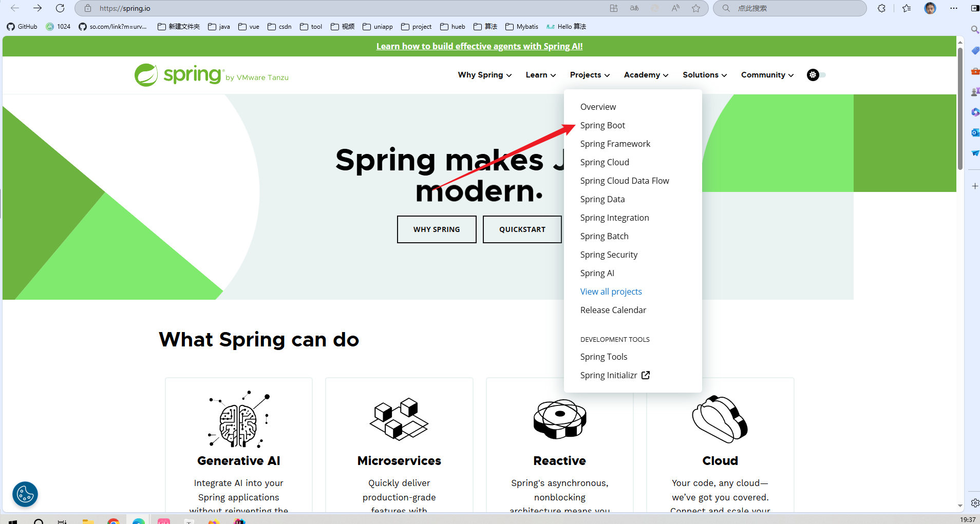This screenshot has width=980, height=524.
Task: Click the Generative AI brain icon
Action: click(239, 419)
